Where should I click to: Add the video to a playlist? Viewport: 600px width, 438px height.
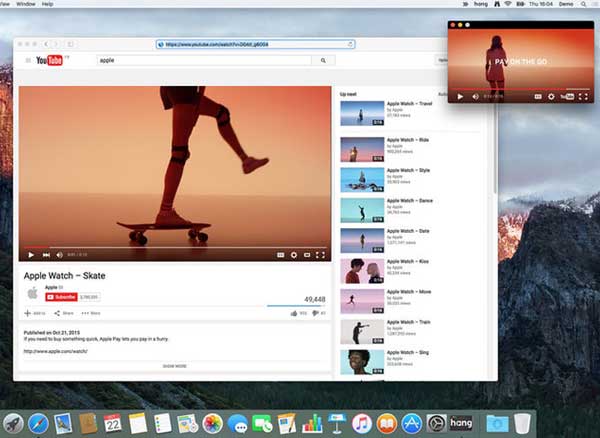35,313
